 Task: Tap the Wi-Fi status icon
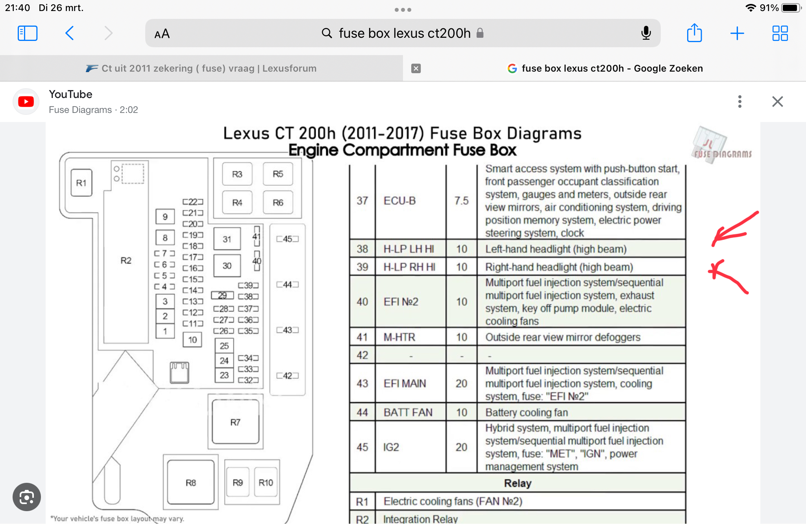751,8
